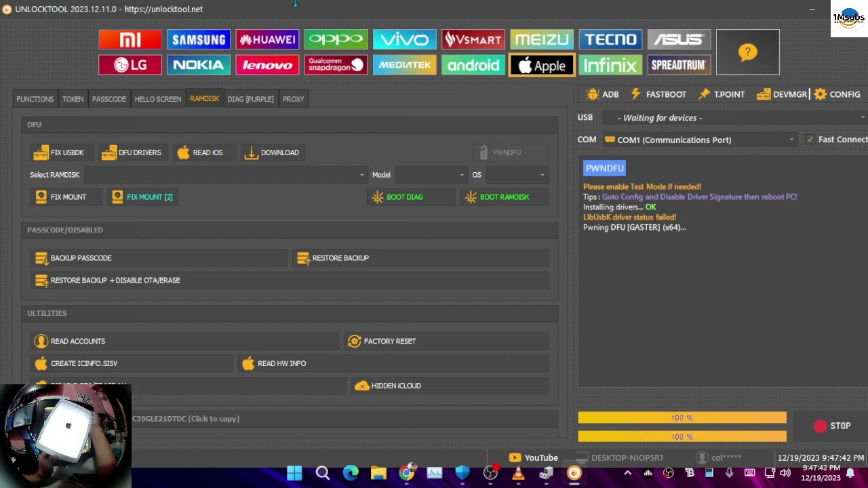Click the DFU DRIVERS button
This screenshot has height=488, width=868.
click(x=132, y=152)
